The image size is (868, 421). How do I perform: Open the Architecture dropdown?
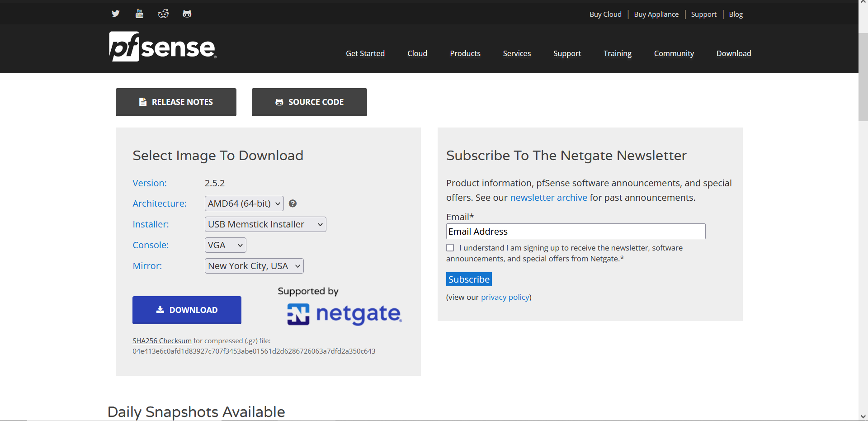click(x=244, y=203)
